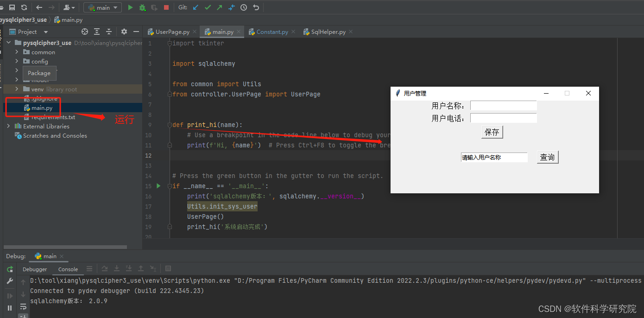Click the 查询 button in 用户管理 window
The width and height of the screenshot is (644, 318).
click(x=548, y=157)
